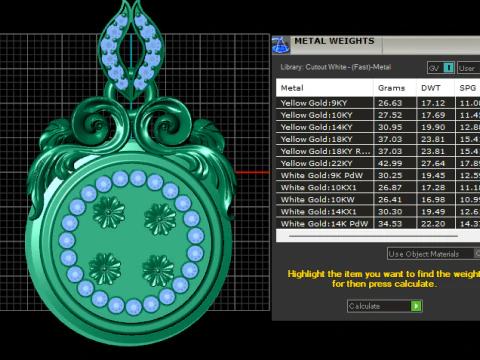Select the White Gold:14K PdW row
Viewport: 480px width, 360px height.
(x=378, y=223)
